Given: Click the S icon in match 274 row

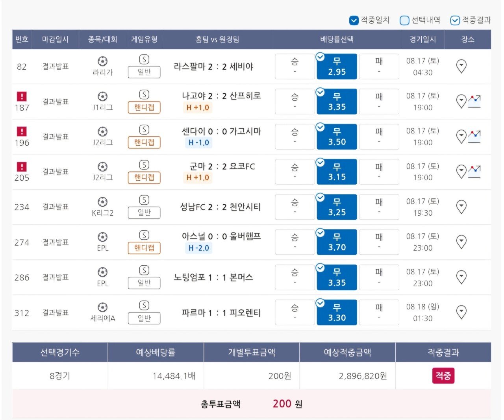Looking at the screenshot, I should 144,235.
